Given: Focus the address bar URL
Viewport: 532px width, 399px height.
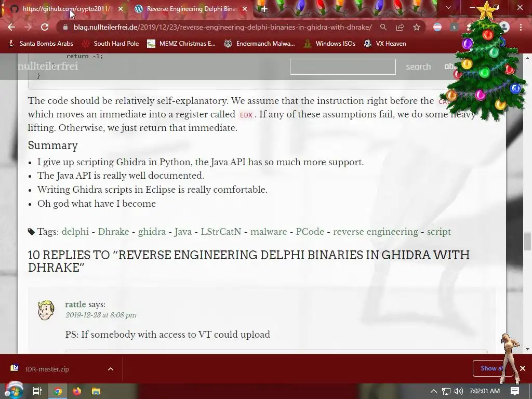Looking at the screenshot, I should click(222, 27).
